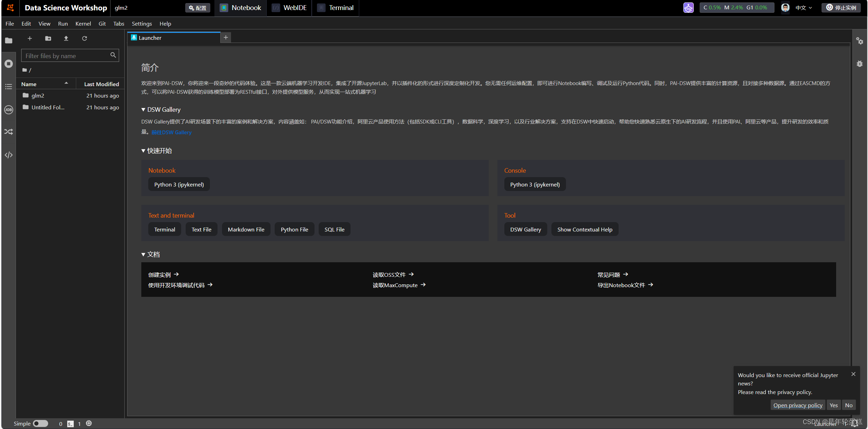
Task: Click the 配置 configuration button
Action: [197, 8]
